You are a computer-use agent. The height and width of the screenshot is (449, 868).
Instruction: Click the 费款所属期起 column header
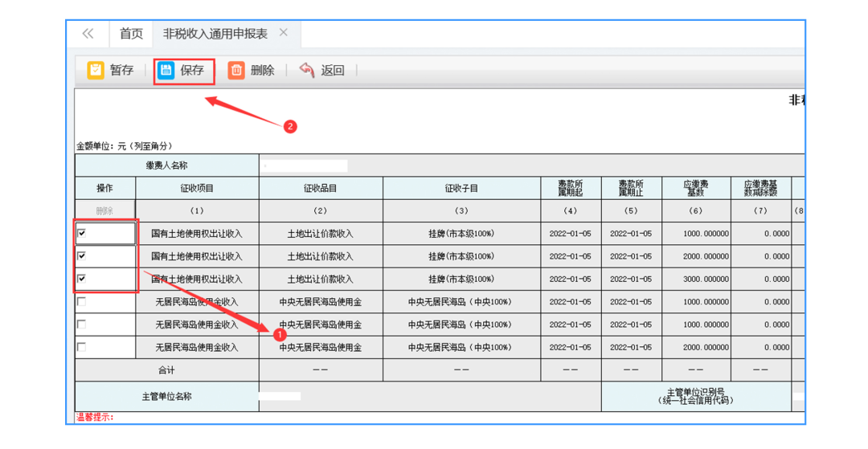(571, 189)
